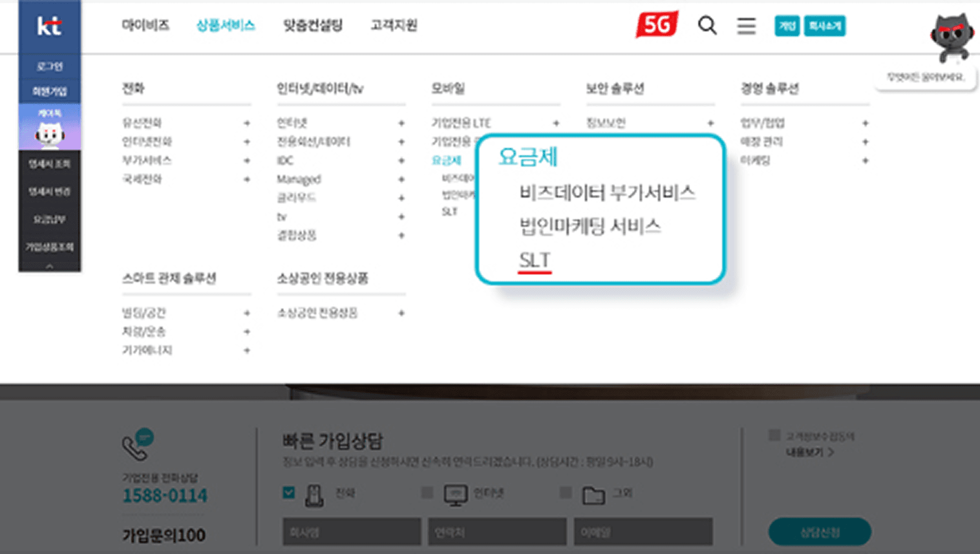Expand 기업전용 LTE with its plus sign

[x=556, y=123]
